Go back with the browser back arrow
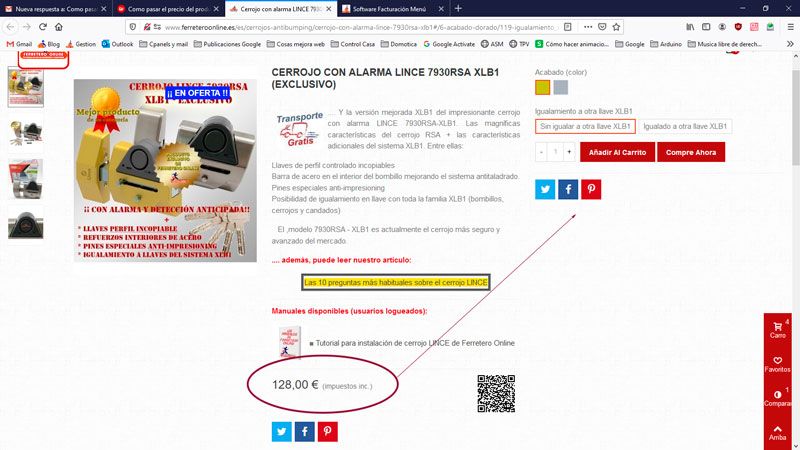The width and height of the screenshot is (800, 450). pos(10,27)
